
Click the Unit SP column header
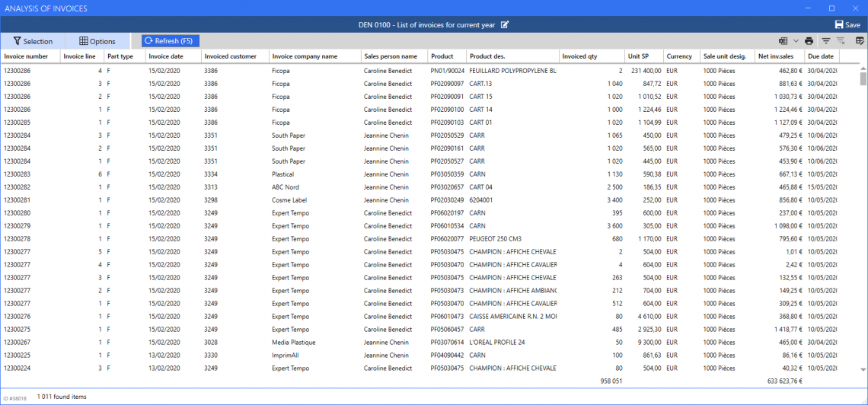click(644, 56)
